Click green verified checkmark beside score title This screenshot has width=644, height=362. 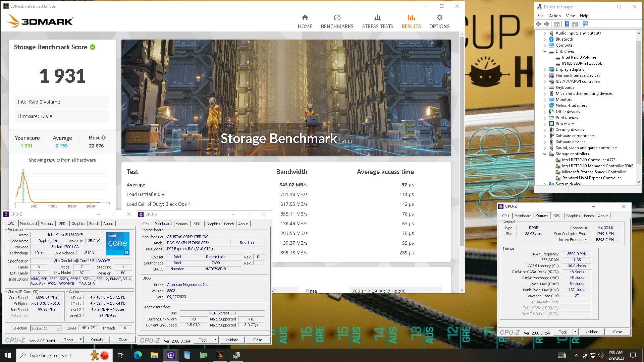93,47
